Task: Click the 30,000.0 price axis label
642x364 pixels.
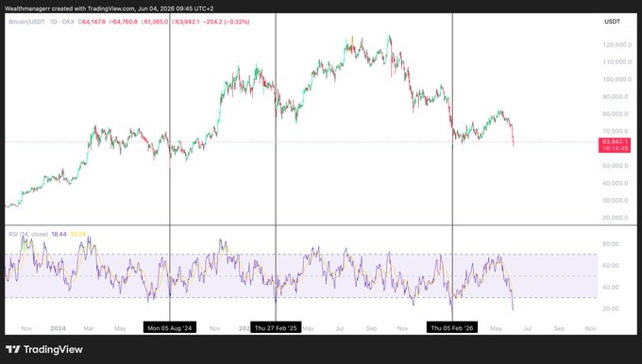Action: (x=615, y=201)
